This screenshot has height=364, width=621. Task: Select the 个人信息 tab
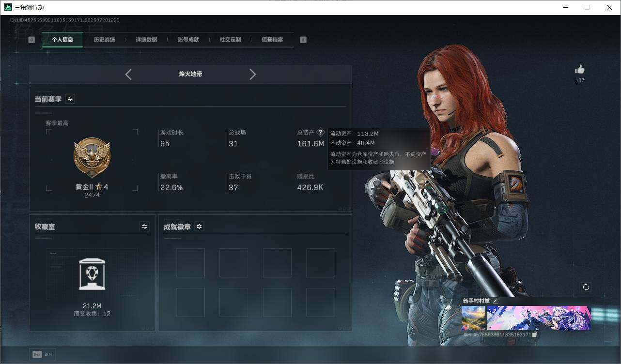click(x=62, y=40)
